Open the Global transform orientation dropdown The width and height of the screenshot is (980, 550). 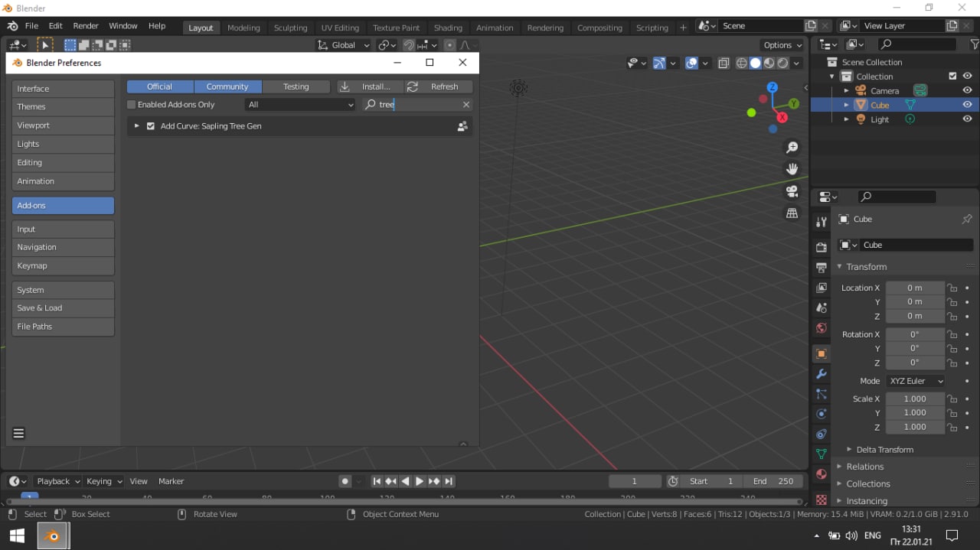click(344, 45)
